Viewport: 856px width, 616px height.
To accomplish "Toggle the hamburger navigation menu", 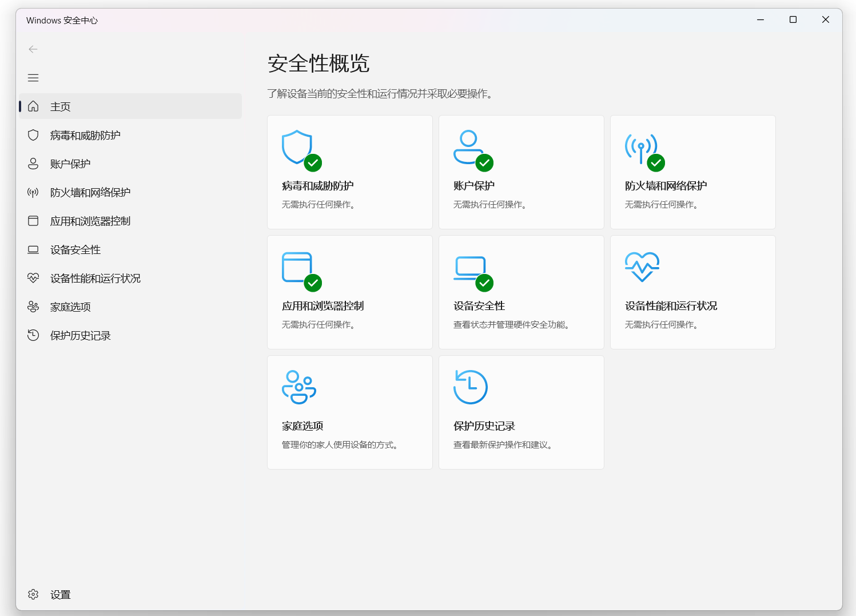I will click(x=33, y=78).
